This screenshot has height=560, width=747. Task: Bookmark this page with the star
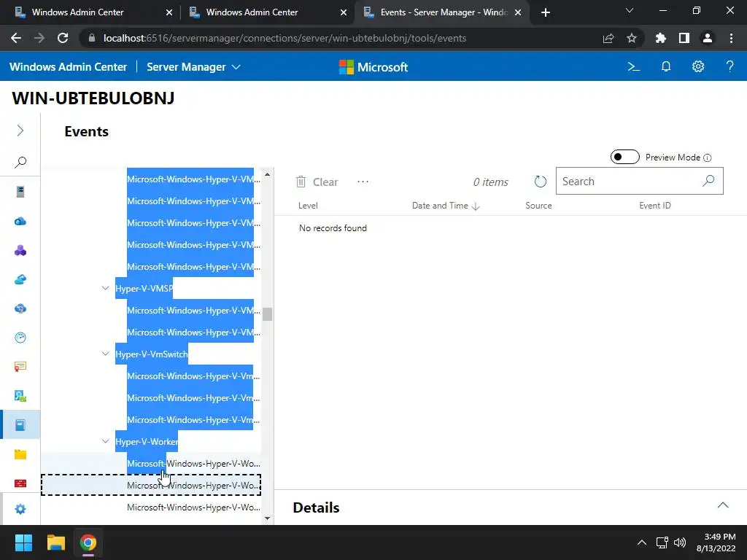coord(631,38)
